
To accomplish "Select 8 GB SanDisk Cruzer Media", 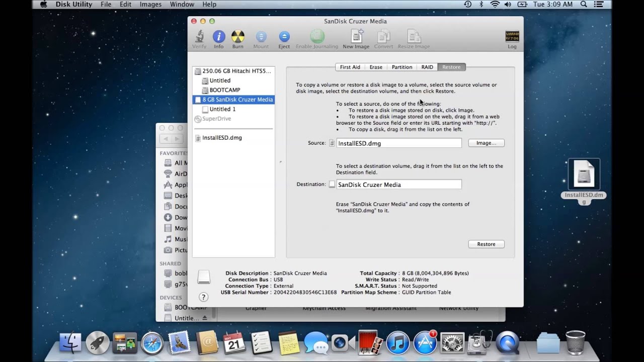I will click(x=233, y=100).
